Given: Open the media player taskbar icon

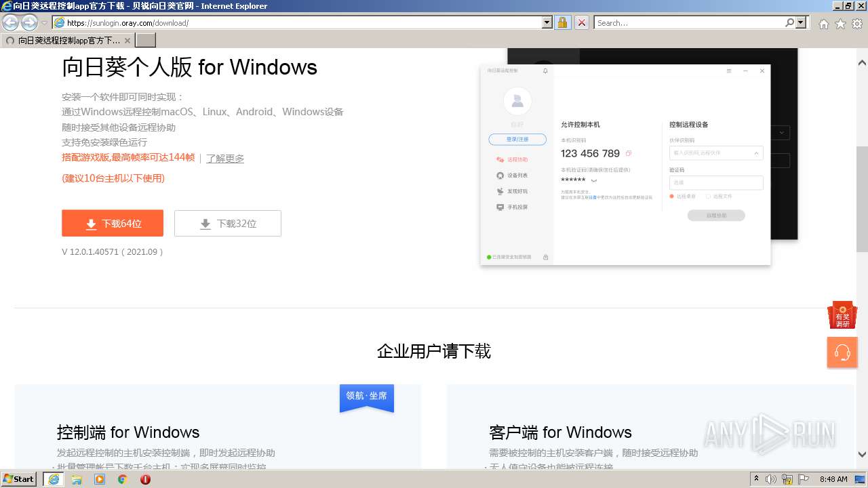Looking at the screenshot, I should (x=100, y=479).
